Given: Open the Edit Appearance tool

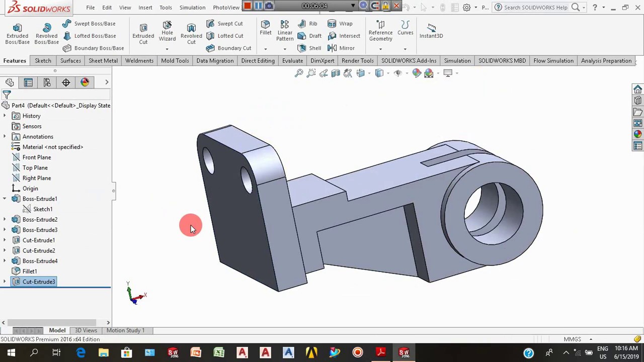Looking at the screenshot, I should click(417, 73).
